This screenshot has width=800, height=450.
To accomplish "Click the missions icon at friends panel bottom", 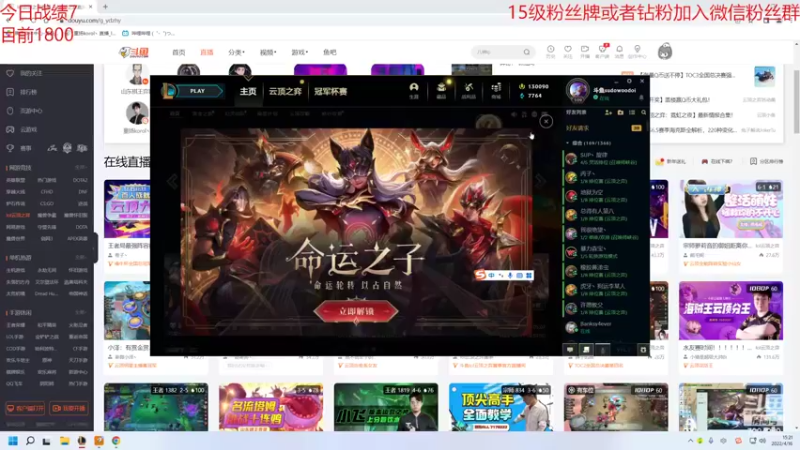I will tap(586, 349).
